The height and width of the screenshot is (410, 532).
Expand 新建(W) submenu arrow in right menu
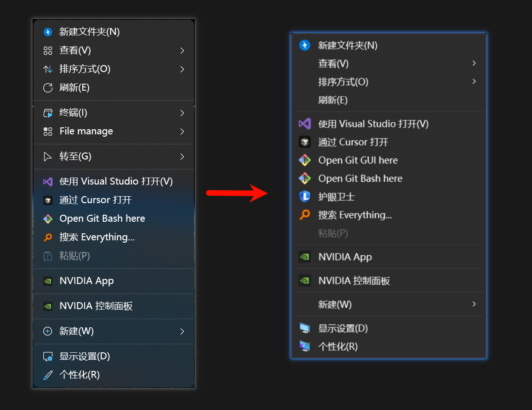coord(474,304)
